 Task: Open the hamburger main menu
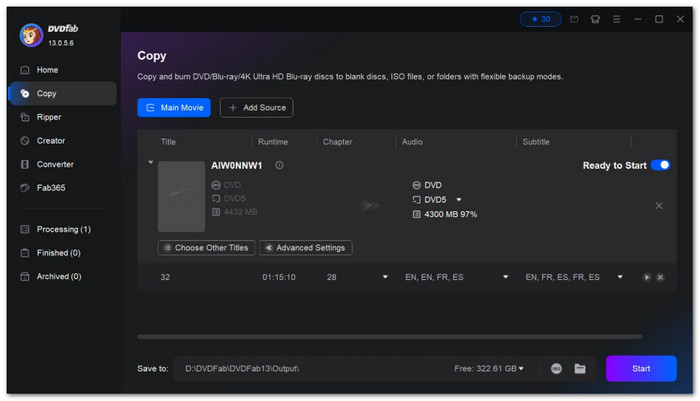617,19
